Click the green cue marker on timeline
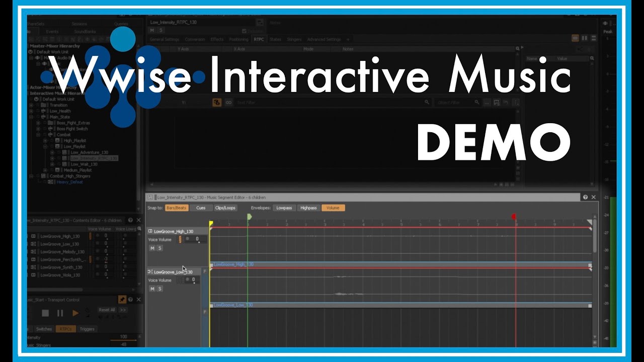Screen dimensions: 644x362 pos(249,217)
